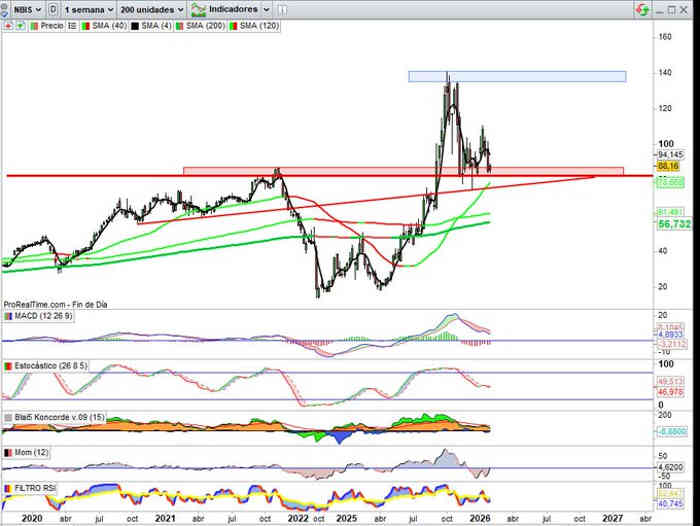This screenshot has height=526, width=700.
Task: Click the 'D' icon next to NBIS ticker
Action: (51, 9)
